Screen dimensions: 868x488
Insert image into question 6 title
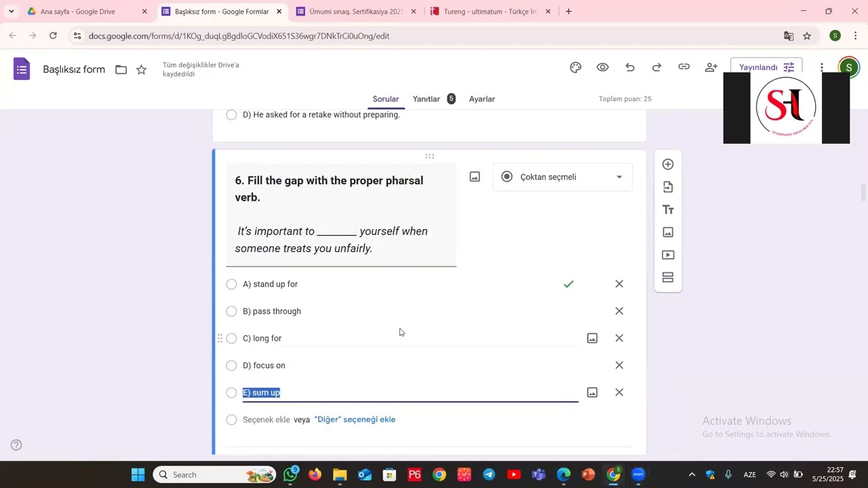pyautogui.click(x=475, y=177)
